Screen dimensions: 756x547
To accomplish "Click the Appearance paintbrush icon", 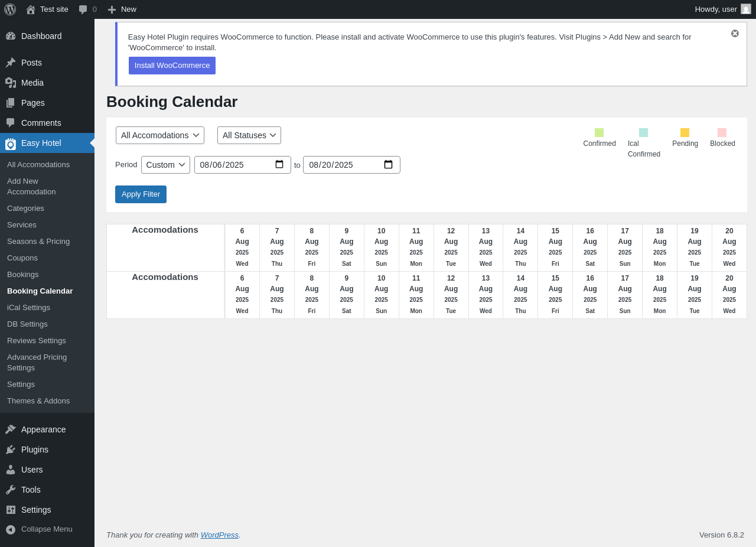I will coord(11,429).
